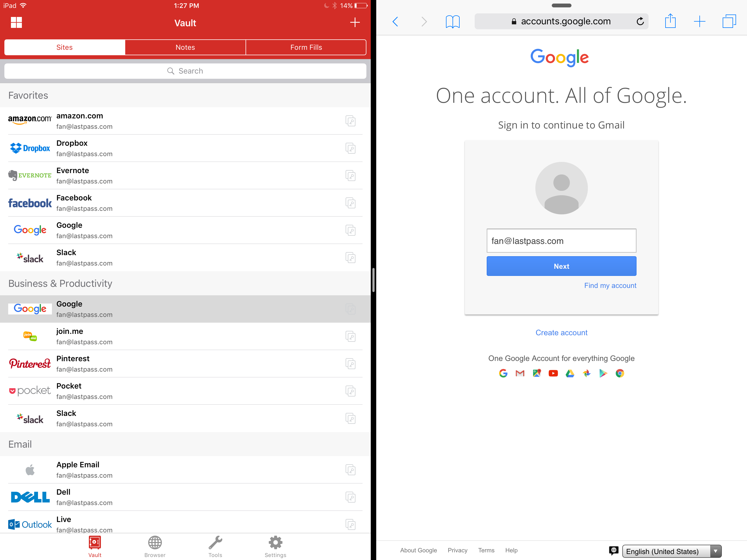Switch to Form Fills tab

[306, 47]
